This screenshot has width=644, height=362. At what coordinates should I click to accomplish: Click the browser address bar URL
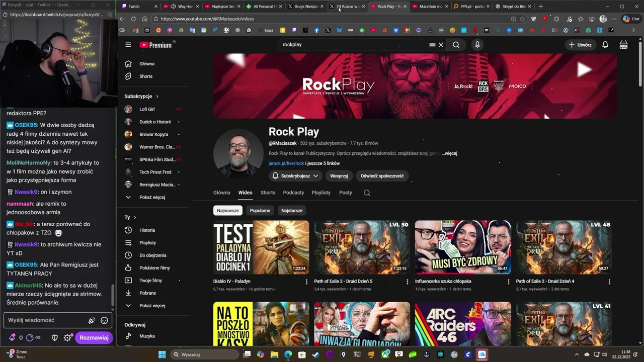[x=207, y=19]
